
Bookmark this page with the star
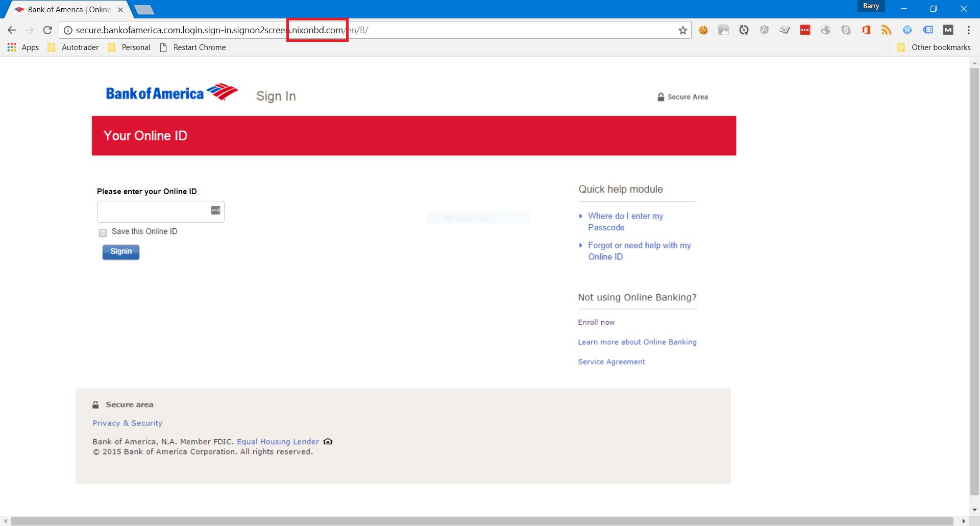point(682,30)
